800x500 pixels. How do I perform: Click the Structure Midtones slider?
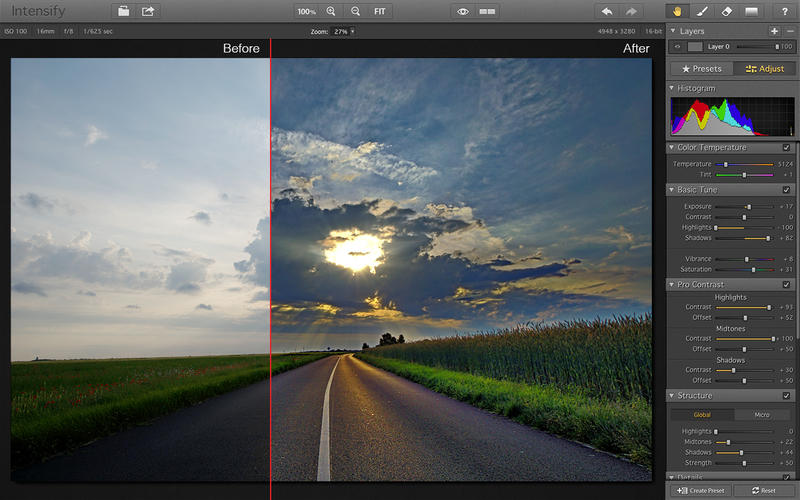744,442
